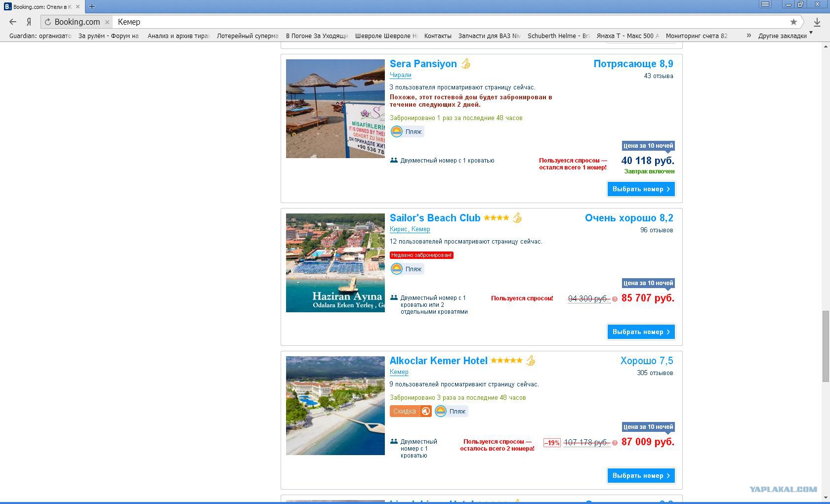Open the Хорошо 7,5 rating link
The width and height of the screenshot is (830, 504).
(x=647, y=361)
